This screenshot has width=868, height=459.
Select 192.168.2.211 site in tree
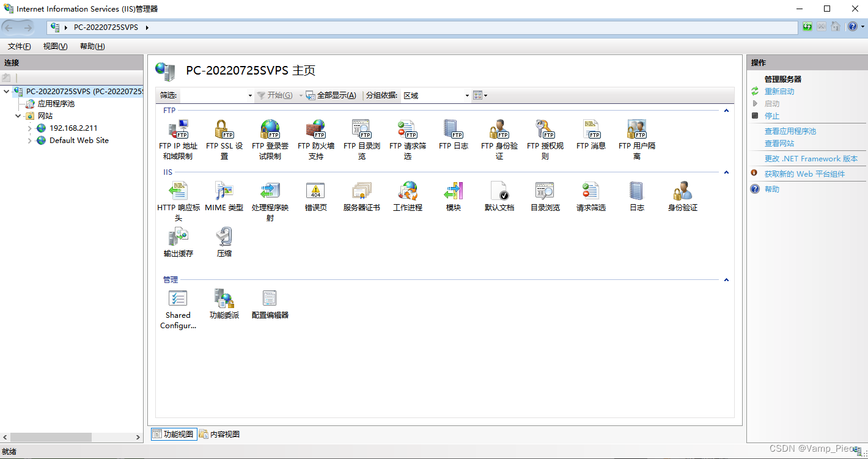[x=73, y=128]
